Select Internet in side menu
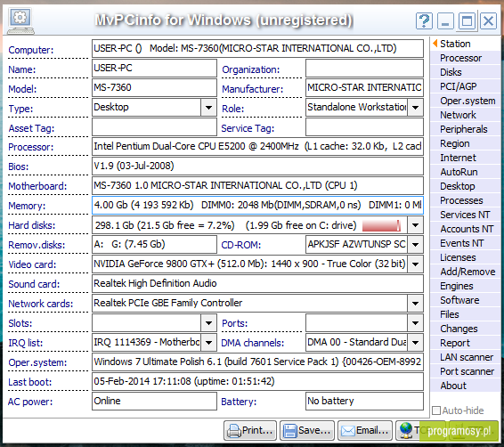Viewport: 504px width, 447px height. click(465, 158)
